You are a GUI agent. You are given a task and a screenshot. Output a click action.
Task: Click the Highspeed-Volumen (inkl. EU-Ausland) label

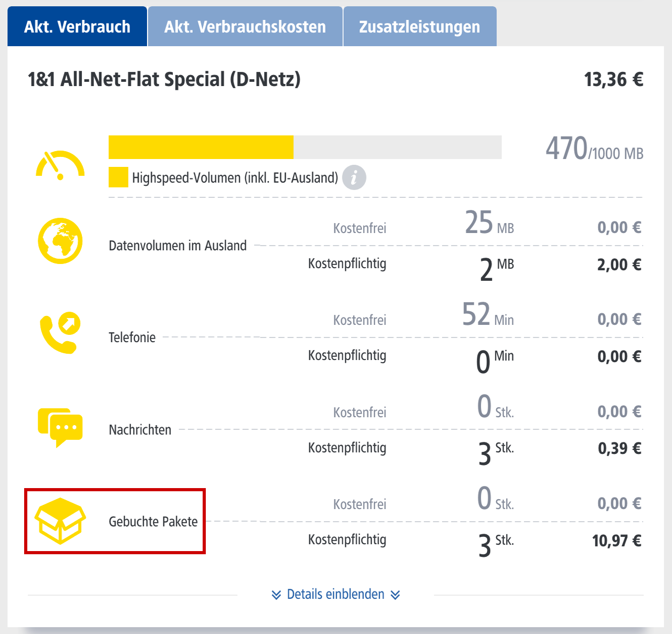pos(235,177)
